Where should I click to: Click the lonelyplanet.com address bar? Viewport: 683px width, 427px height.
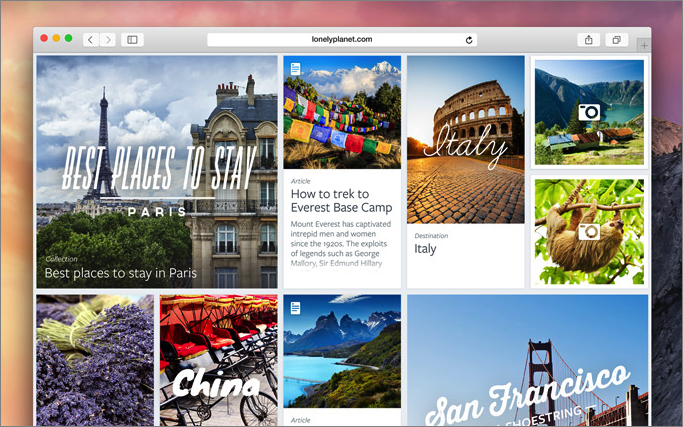pyautogui.click(x=342, y=40)
